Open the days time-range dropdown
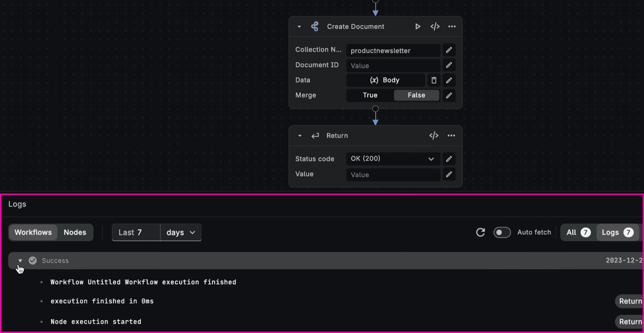Image resolution: width=644 pixels, height=333 pixels. point(180,232)
